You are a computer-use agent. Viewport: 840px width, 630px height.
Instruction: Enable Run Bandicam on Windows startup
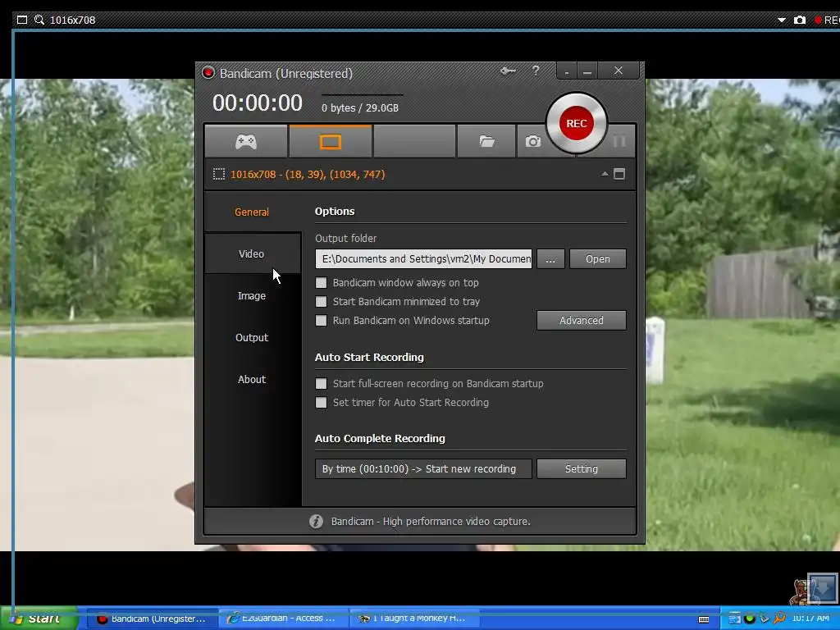coord(321,321)
